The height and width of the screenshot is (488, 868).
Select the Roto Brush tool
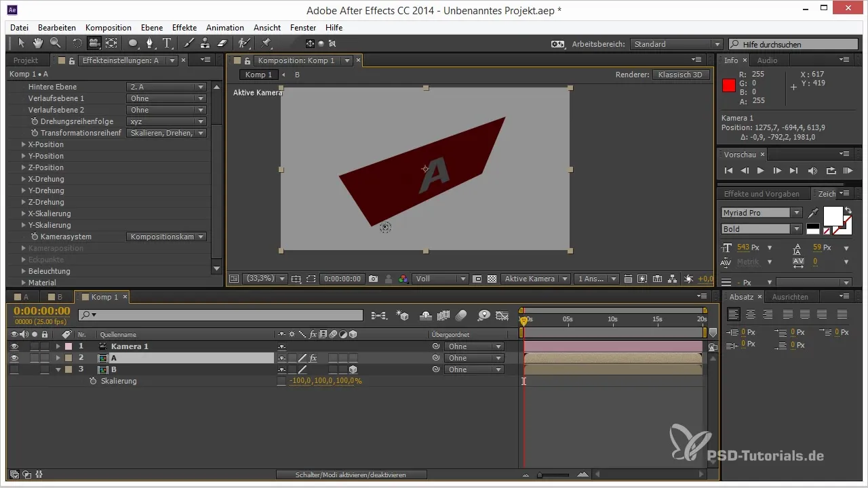click(x=245, y=43)
